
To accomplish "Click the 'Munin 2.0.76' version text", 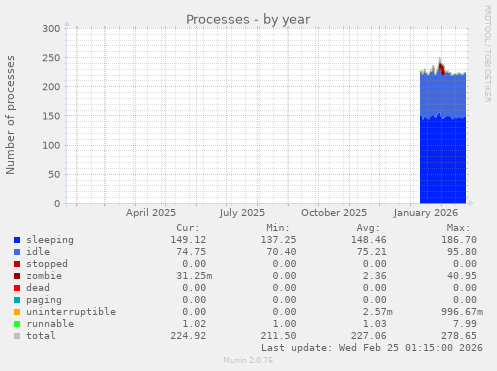I will (x=248, y=360).
